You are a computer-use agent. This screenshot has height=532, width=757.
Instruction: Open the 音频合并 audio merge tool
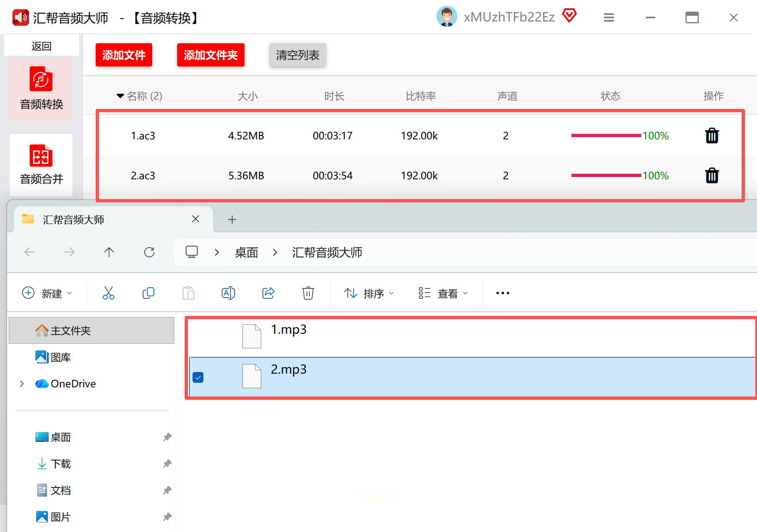[41, 165]
